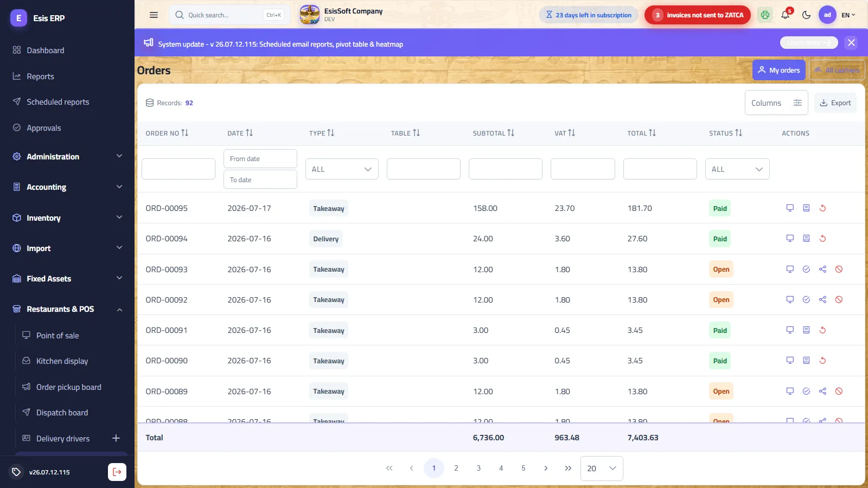This screenshot has height=488, width=868.
Task: Share order ORD-00092 via share icon
Action: (822, 300)
